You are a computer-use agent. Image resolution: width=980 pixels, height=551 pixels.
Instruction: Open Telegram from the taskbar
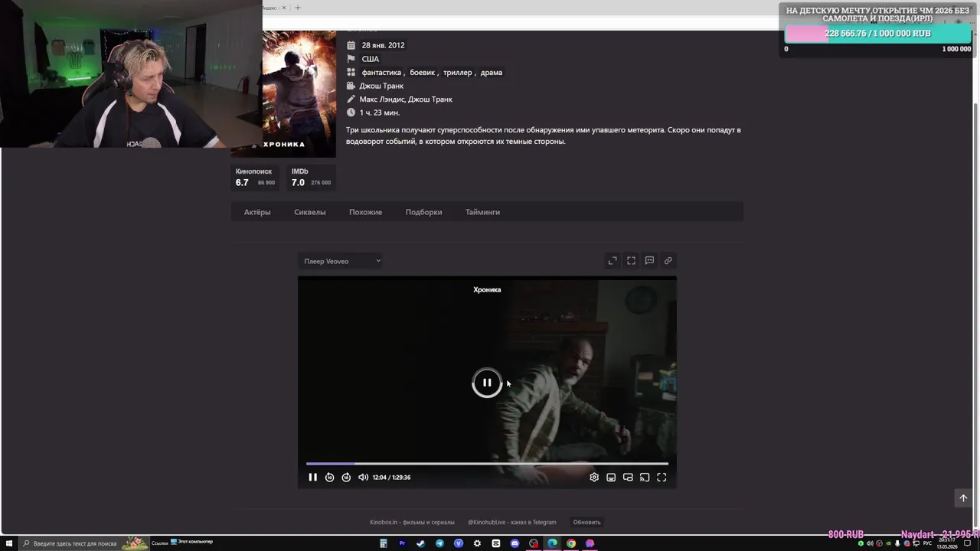pyautogui.click(x=439, y=543)
